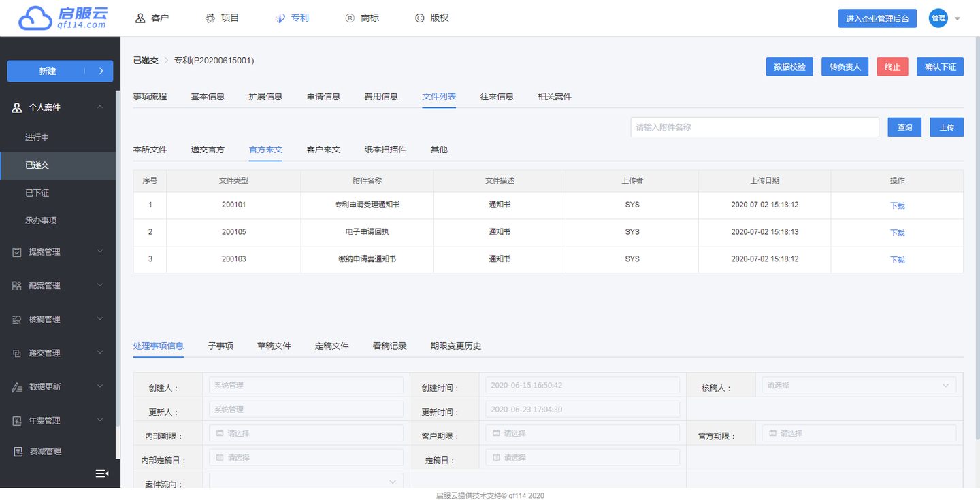Click the 递交管理 sidebar icon
This screenshot has width=980, height=500.
17,353
